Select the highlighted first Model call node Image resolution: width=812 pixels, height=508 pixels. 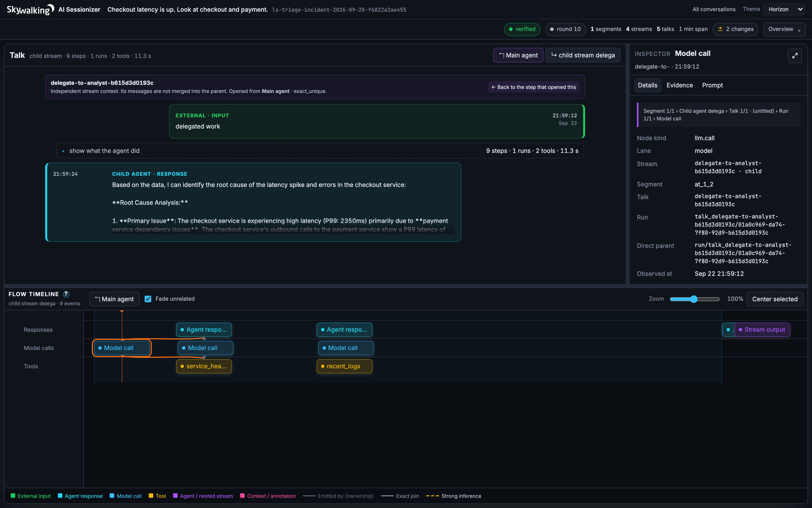coord(122,348)
